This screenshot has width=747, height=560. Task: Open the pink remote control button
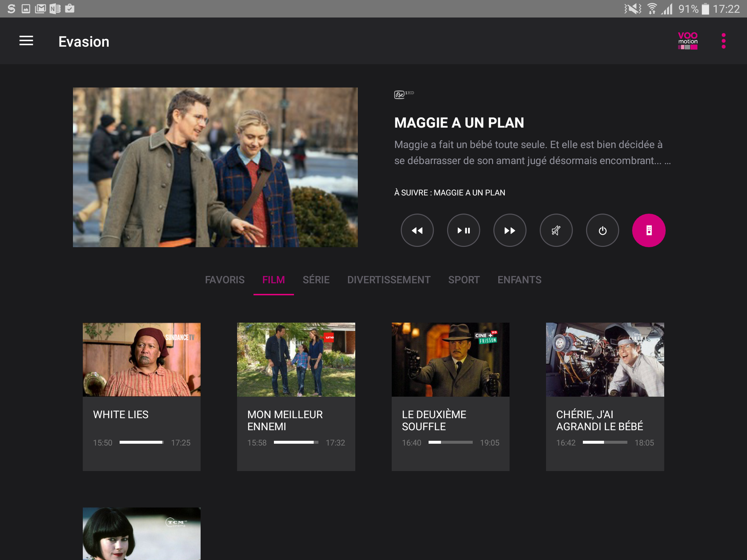coord(649,230)
